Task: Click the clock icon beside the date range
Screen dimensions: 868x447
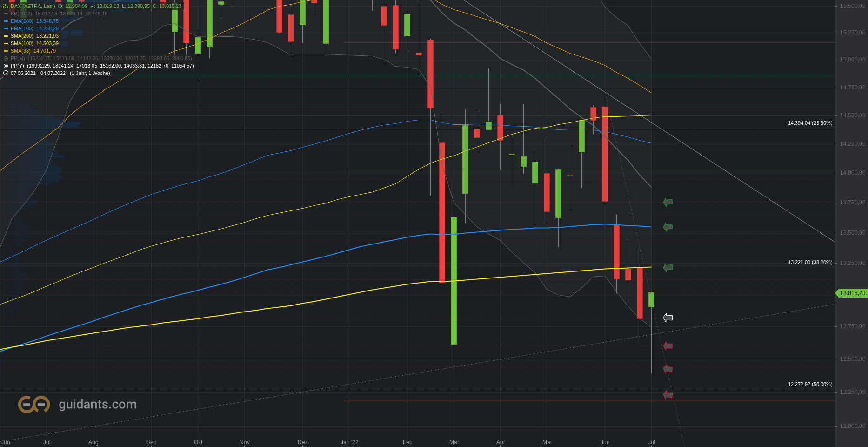Action: coord(6,73)
